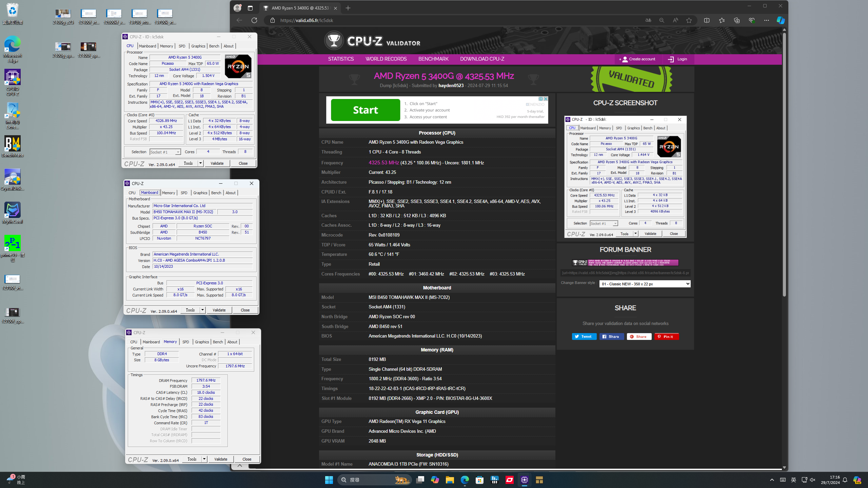This screenshot has width=868, height=488.
Task: Show hidden system tray icons chevron
Action: tap(772, 480)
